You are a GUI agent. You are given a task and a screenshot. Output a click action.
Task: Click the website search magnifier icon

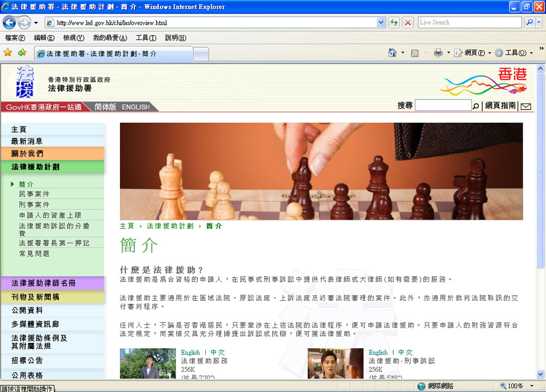pos(476,106)
